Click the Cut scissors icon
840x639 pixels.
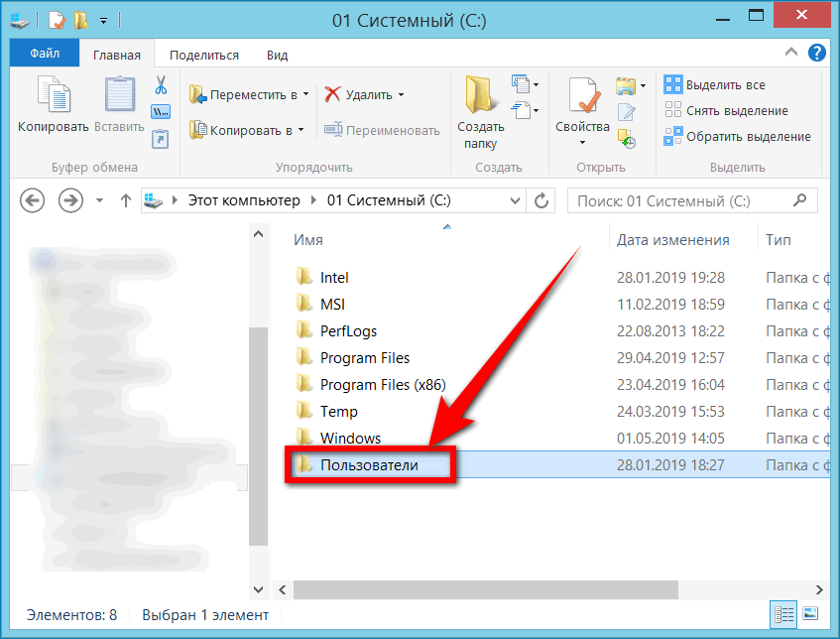(x=161, y=84)
